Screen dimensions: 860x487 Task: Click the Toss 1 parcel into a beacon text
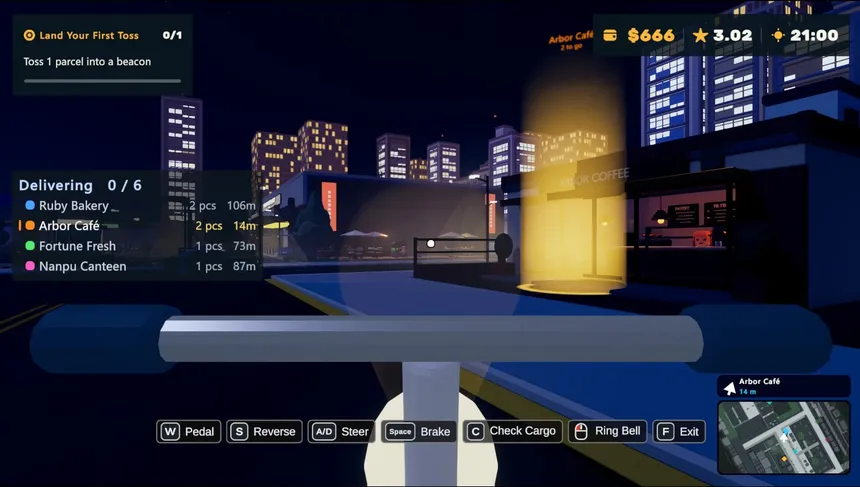click(x=87, y=61)
